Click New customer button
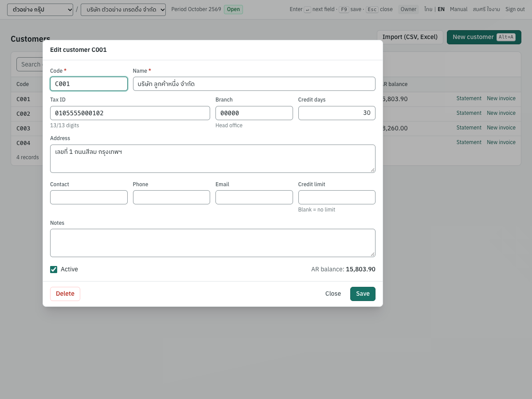532x399 pixels. coord(484,37)
